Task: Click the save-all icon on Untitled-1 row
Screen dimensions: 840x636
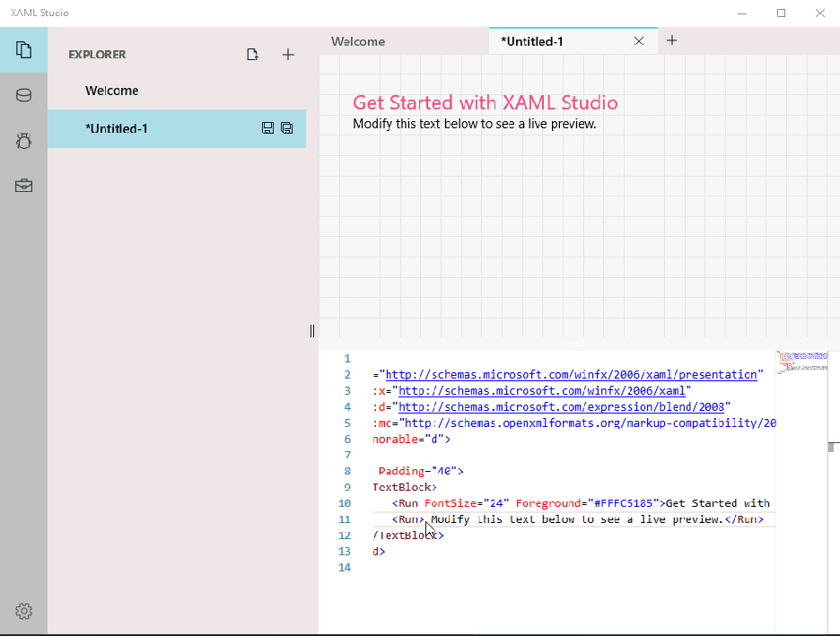Action: click(287, 128)
